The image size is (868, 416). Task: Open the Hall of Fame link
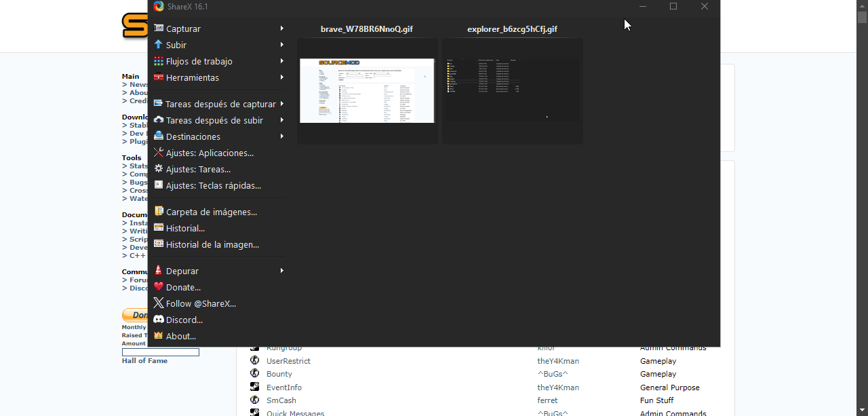click(x=144, y=360)
